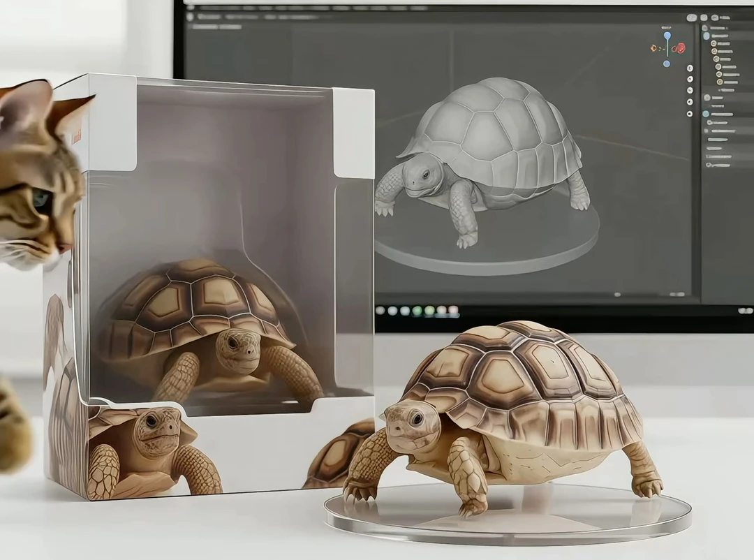Viewport: 754px width, 560px height.
Task: Select the first orange-ringed child item in outliner
Action: coord(714,43)
